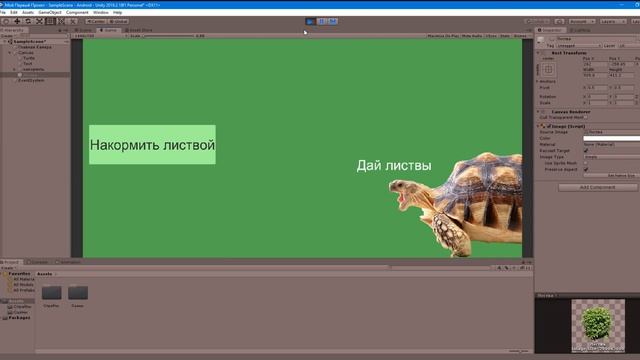
Task: Select the Hand tool in toolbar
Action: (x=6, y=21)
